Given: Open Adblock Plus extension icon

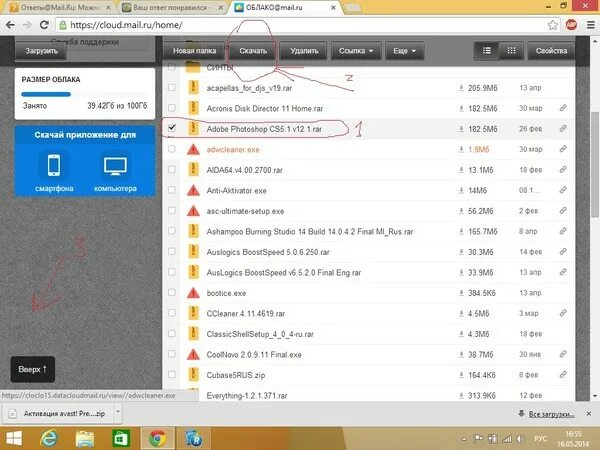Looking at the screenshot, I should point(571,25).
